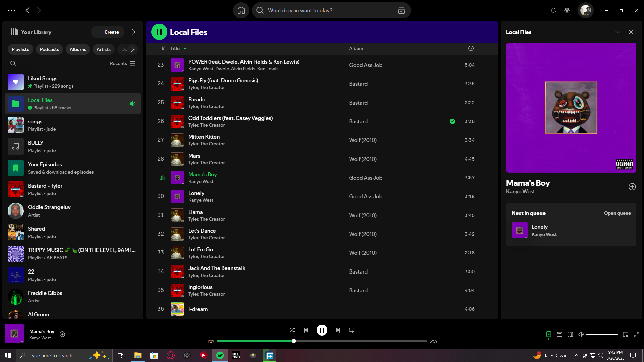The height and width of the screenshot is (362, 644).
Task: Click the Open queue link
Action: (617, 213)
